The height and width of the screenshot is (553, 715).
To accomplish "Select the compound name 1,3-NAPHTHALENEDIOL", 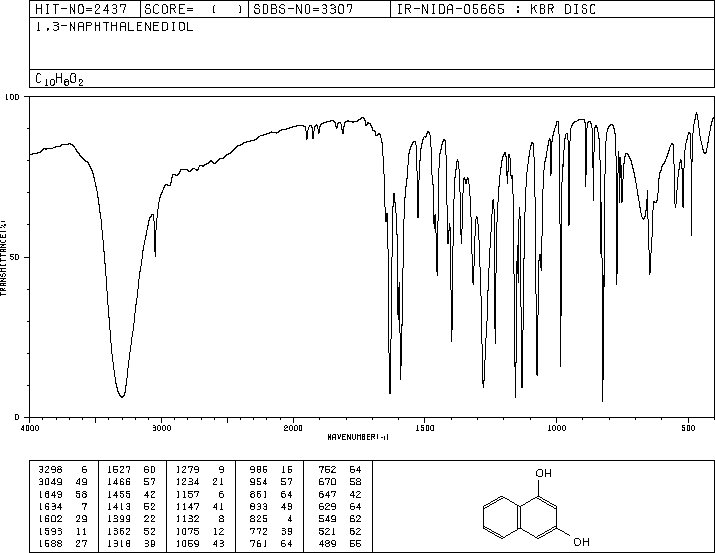I will 114,26.
